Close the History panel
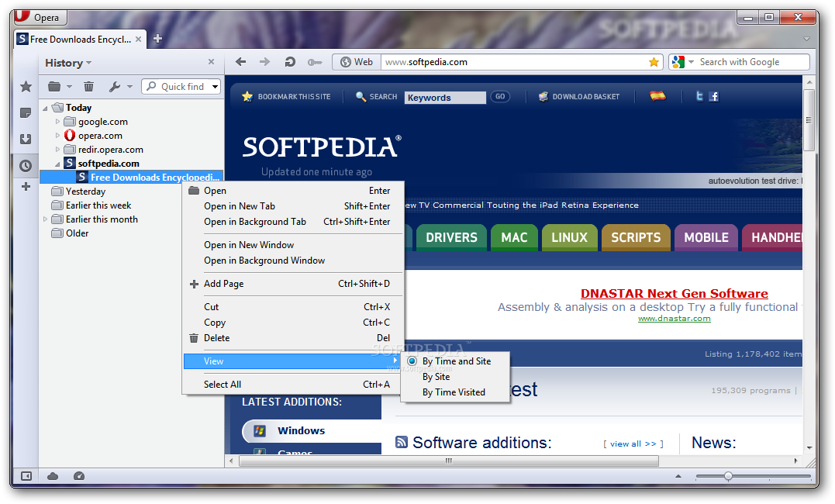The width and height of the screenshot is (835, 504). pyautogui.click(x=212, y=62)
